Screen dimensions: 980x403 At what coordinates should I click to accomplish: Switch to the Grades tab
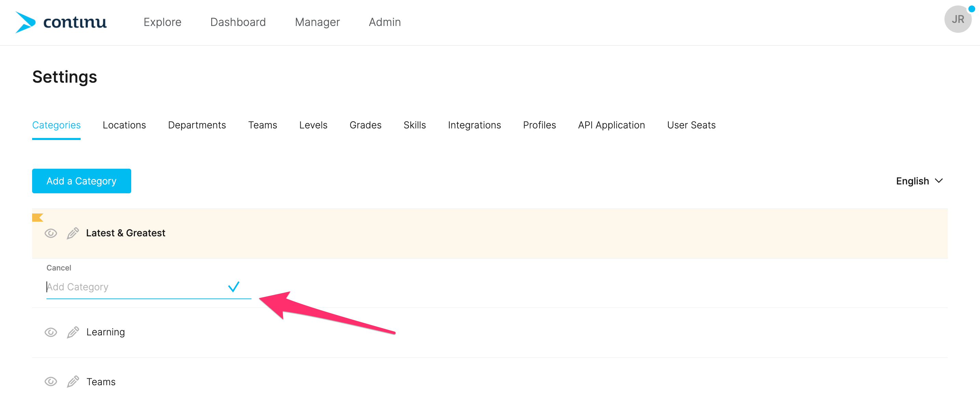[x=365, y=125]
